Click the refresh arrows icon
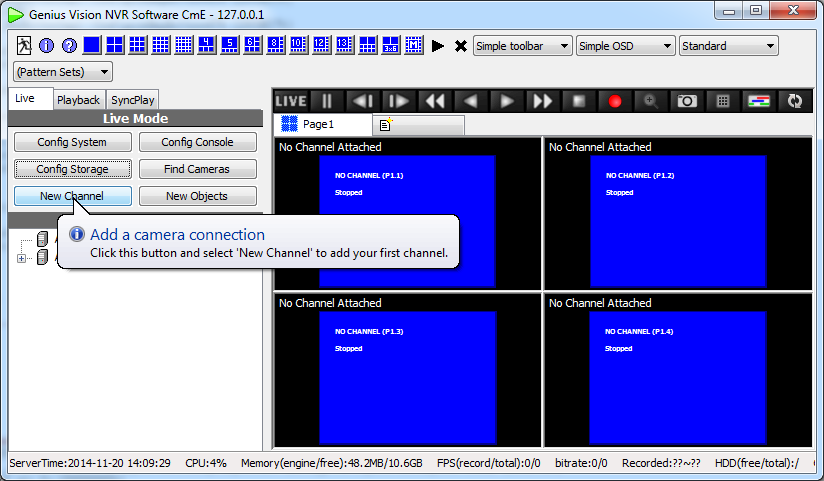 click(x=795, y=101)
